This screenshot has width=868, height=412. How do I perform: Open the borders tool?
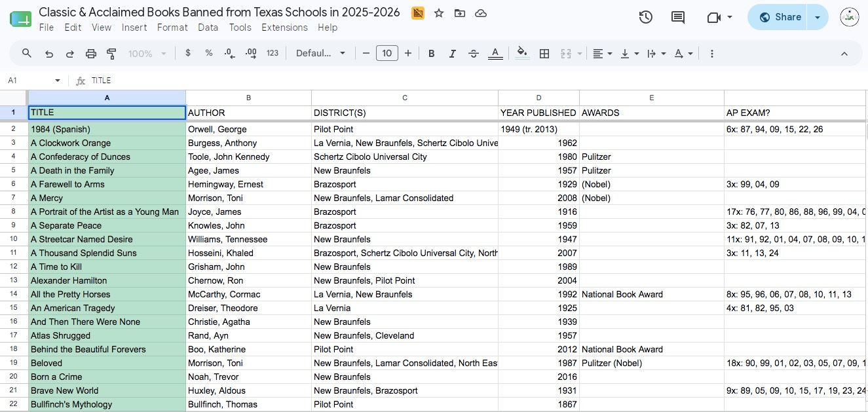coord(544,54)
